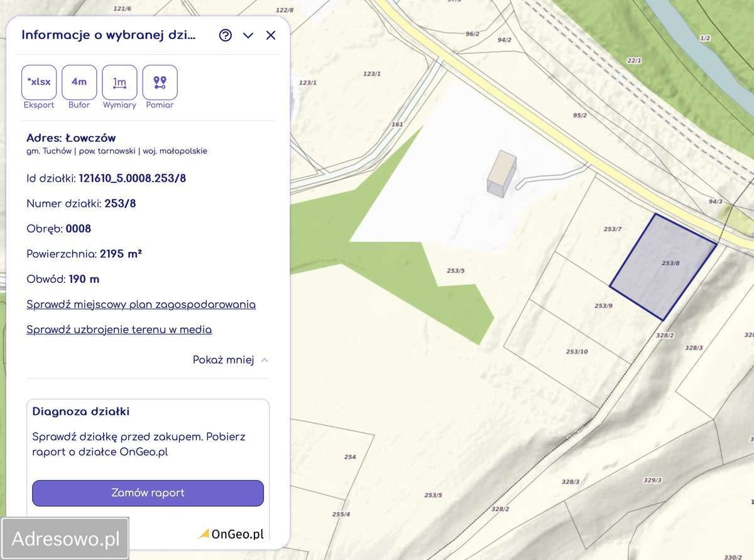Image resolution: width=754 pixels, height=560 pixels.
Task: Open Sprawdź uzbrojenie terenu w media link
Action: point(119,330)
